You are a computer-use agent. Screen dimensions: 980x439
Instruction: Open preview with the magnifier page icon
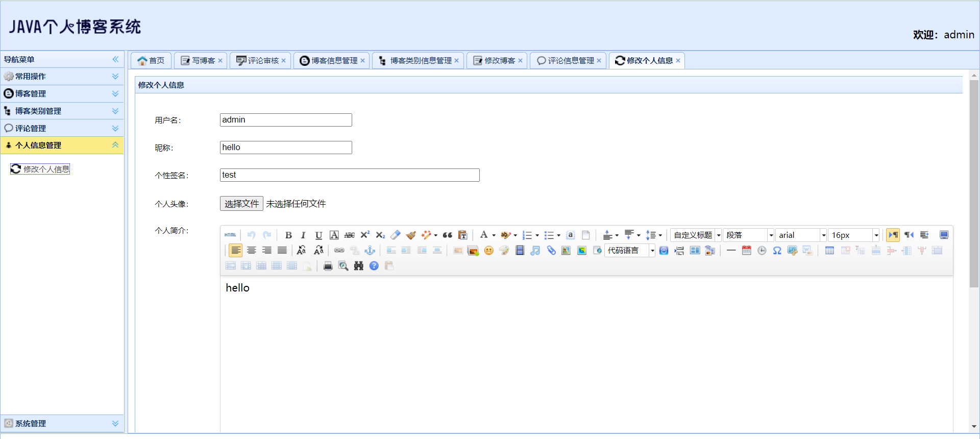[343, 265]
